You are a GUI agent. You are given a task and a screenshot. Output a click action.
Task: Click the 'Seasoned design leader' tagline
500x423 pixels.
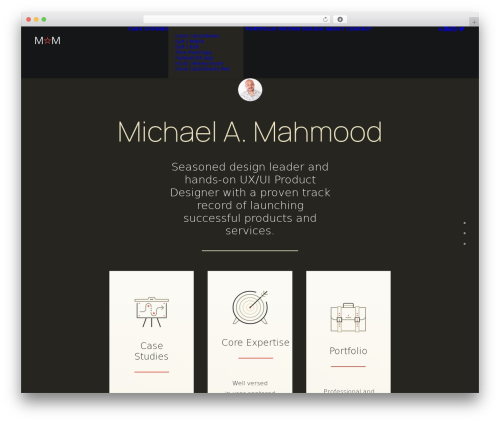(250, 199)
